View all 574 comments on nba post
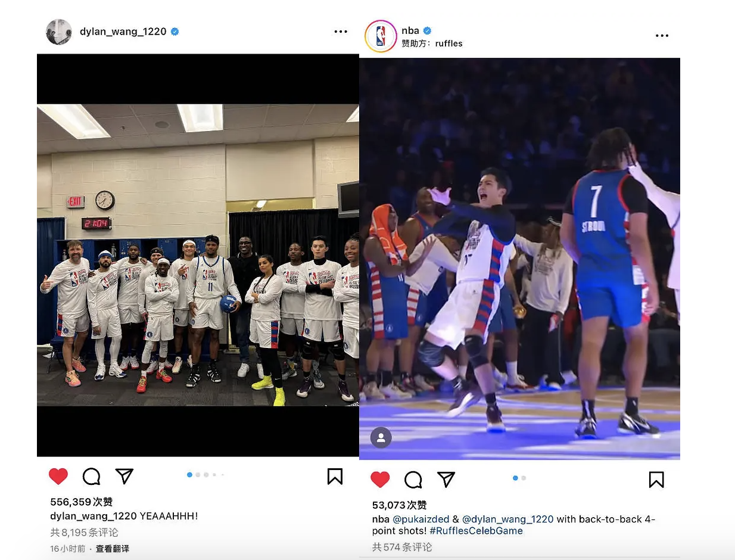The image size is (735, 560). tap(402, 546)
